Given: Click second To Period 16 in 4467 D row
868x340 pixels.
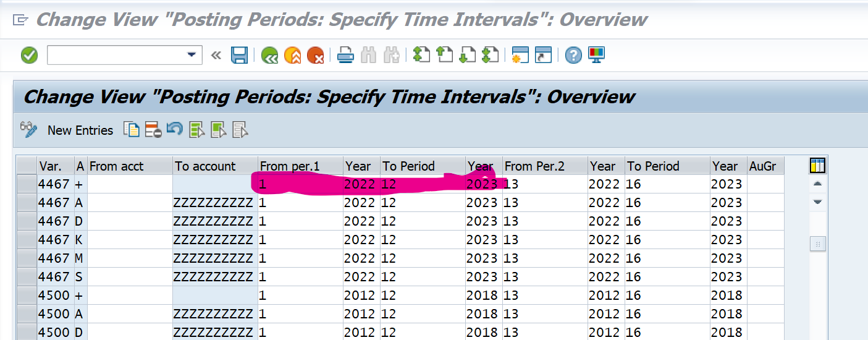Looking at the screenshot, I should pyautogui.click(x=667, y=221).
